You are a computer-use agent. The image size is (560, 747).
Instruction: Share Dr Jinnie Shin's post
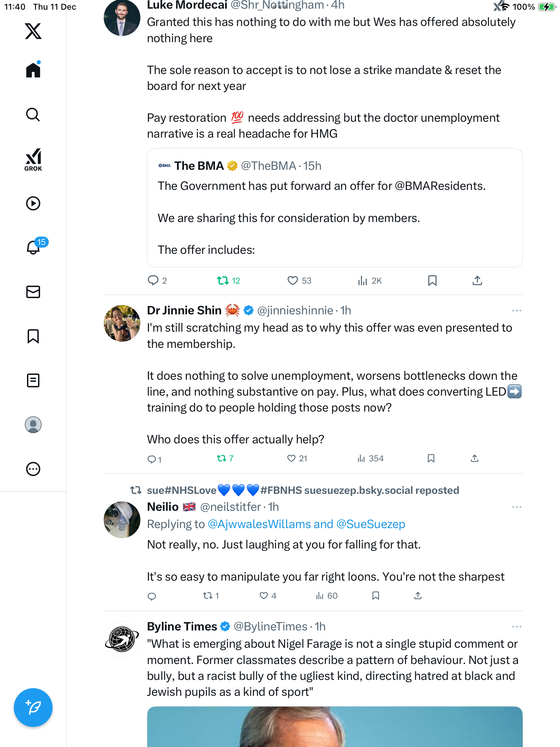click(x=475, y=459)
